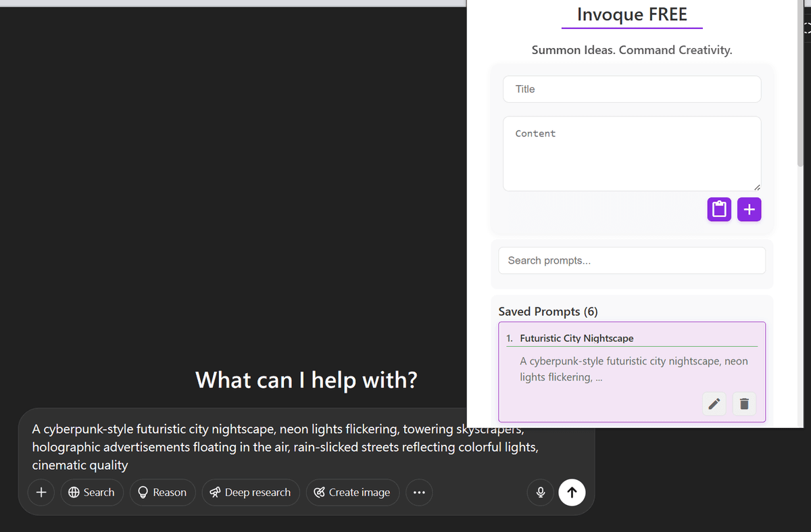Click inside the cyberpunk prompt message text

(285, 447)
